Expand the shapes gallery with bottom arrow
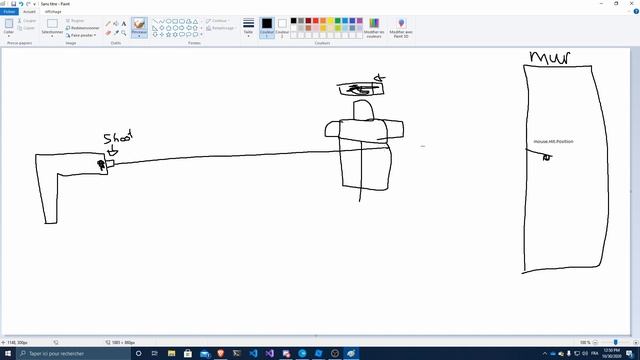The image size is (640, 360). pyautogui.click(x=201, y=35)
